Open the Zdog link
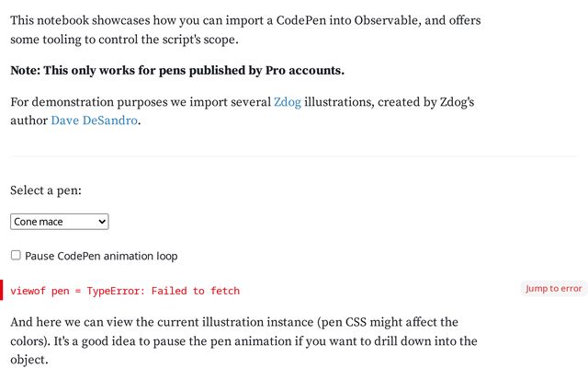588x368 pixels. click(287, 102)
